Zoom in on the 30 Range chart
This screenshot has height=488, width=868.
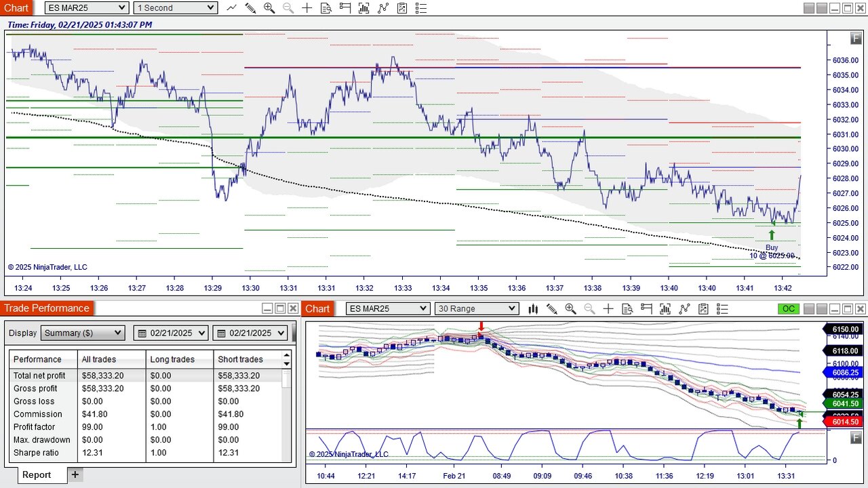click(x=570, y=309)
